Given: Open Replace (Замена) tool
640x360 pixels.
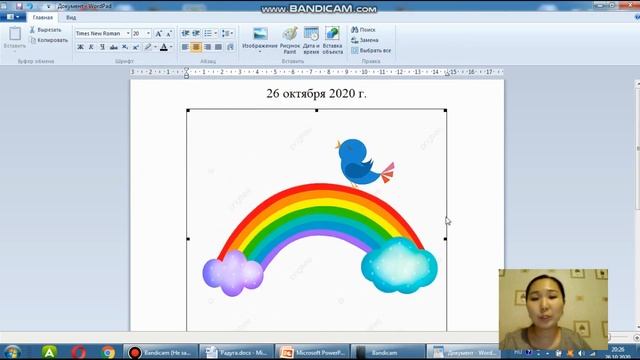Looking at the screenshot, I should [365, 40].
